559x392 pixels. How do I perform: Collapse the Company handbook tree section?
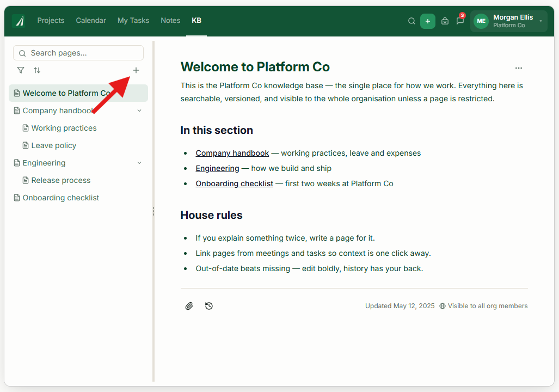[139, 111]
